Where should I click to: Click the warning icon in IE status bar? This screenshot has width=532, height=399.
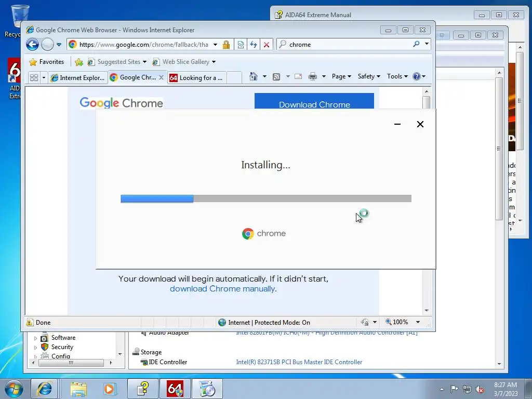[x=30, y=322]
